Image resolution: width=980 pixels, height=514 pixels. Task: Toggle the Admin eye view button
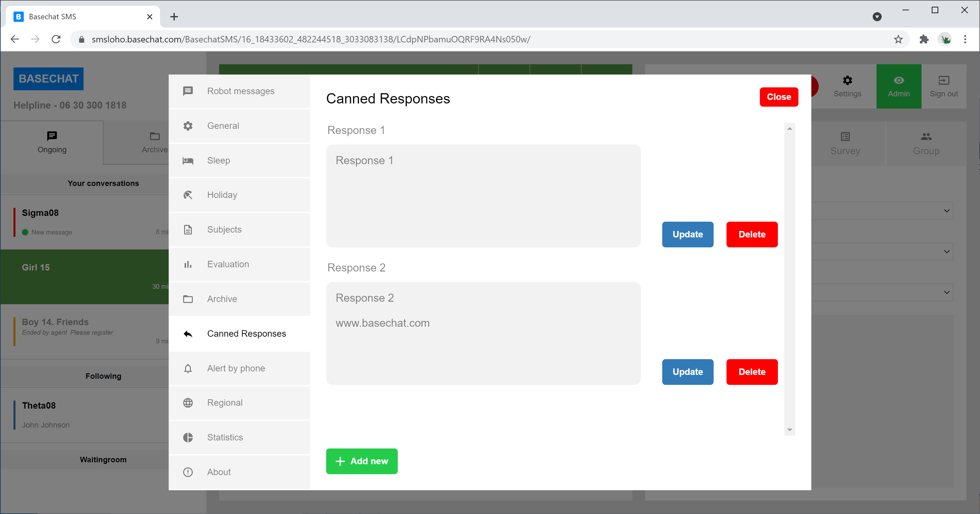[x=899, y=86]
